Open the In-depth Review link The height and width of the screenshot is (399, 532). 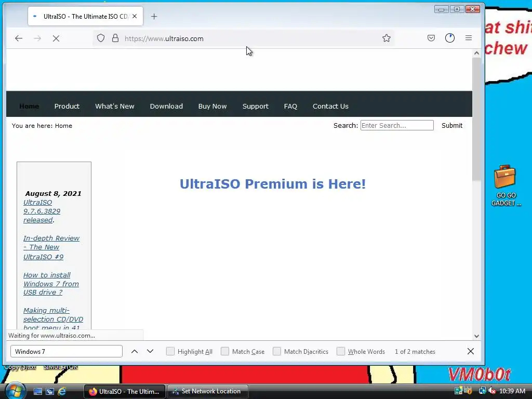click(51, 247)
